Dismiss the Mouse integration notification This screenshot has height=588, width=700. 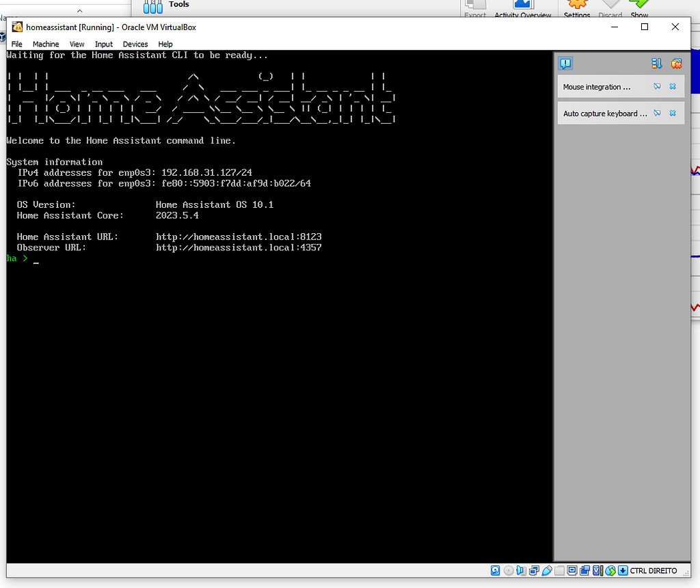point(673,86)
